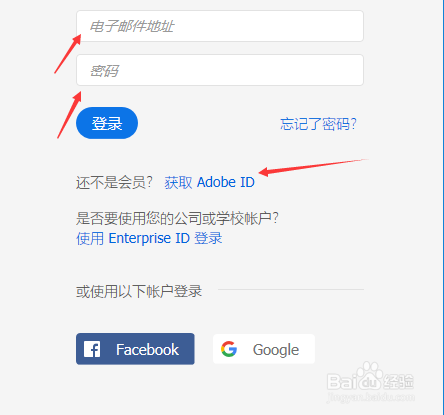Click the Google 'G' logo icon
444x415 pixels.
(229, 349)
